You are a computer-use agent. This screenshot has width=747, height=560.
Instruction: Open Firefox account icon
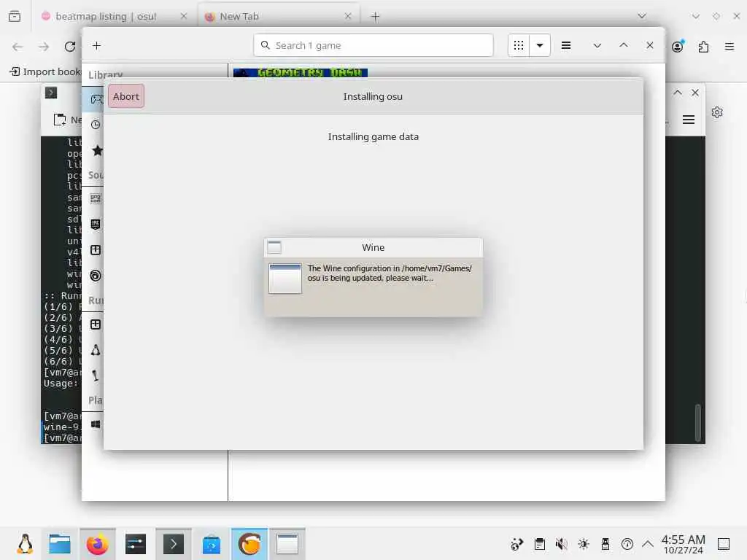click(678, 46)
